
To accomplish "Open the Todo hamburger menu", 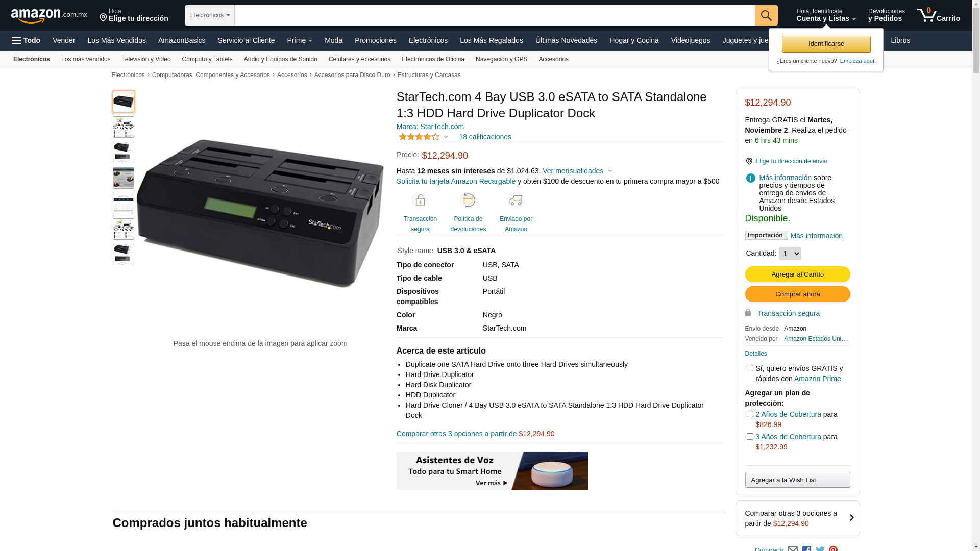I will tap(26, 40).
